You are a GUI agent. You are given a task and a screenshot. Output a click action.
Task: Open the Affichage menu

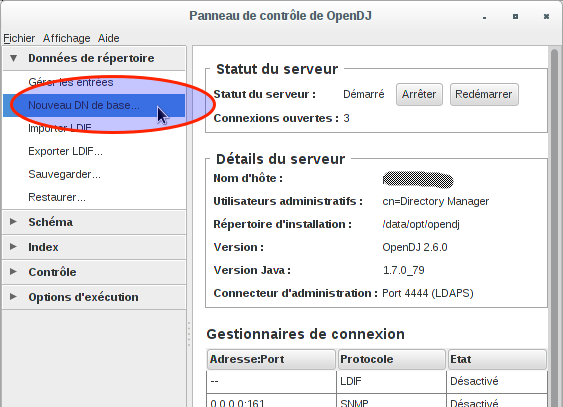(x=66, y=38)
